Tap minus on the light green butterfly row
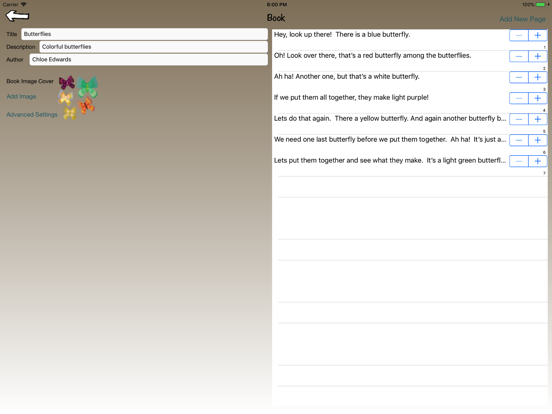552x414 pixels. pyautogui.click(x=519, y=161)
